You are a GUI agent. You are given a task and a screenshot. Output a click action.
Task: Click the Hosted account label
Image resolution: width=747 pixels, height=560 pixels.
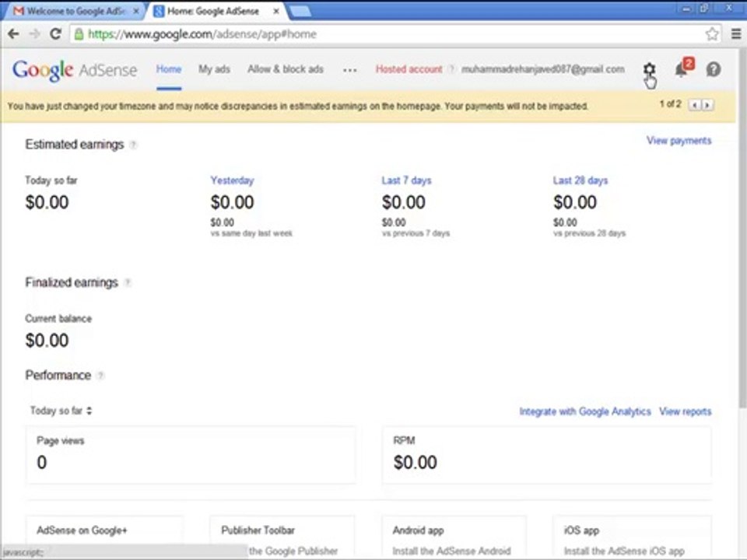coord(409,69)
